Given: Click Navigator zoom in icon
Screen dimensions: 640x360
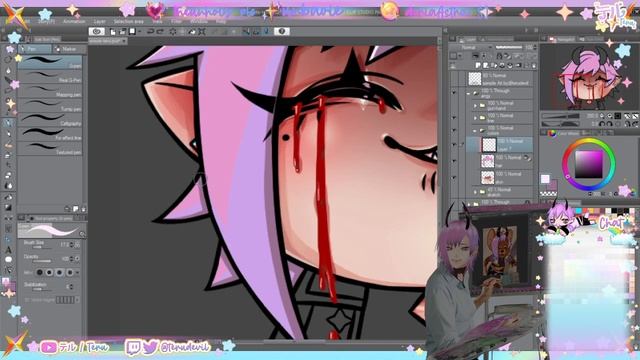Looking at the screenshot, I should pyautogui.click(x=609, y=116).
